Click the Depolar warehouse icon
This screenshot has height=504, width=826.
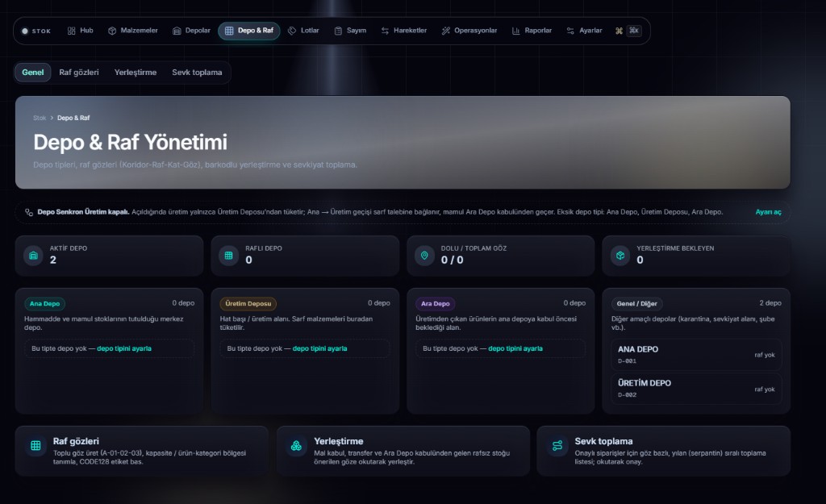tap(177, 31)
